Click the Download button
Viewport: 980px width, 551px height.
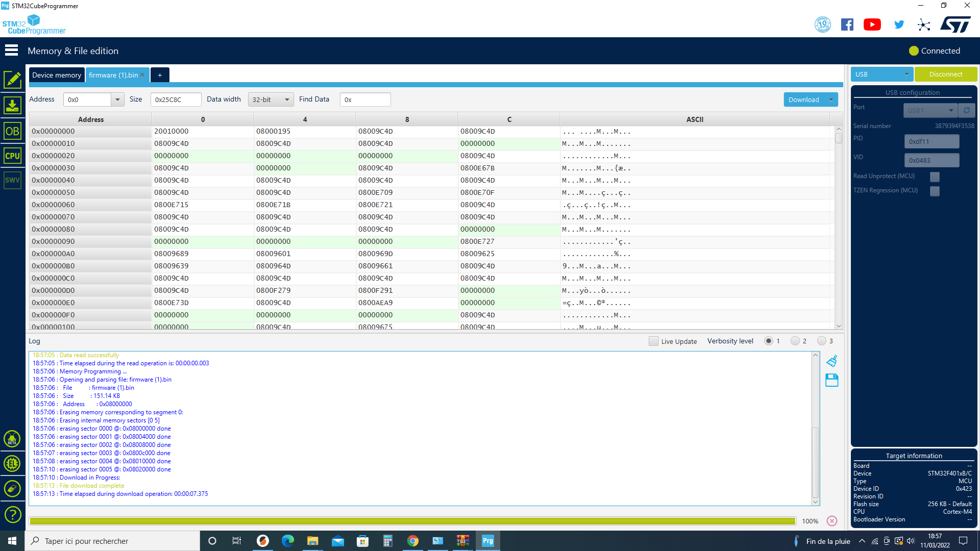[x=803, y=100]
